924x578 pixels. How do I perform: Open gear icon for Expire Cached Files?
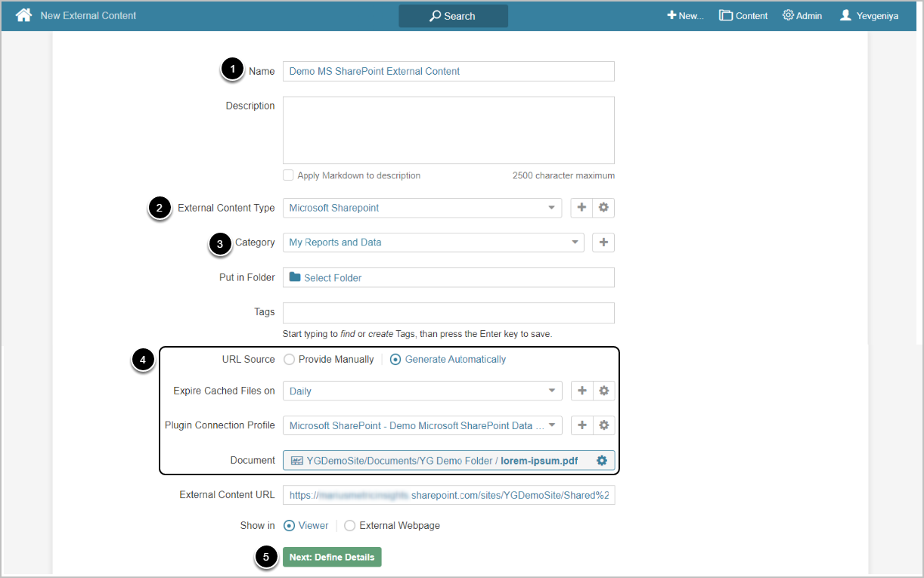pyautogui.click(x=603, y=391)
